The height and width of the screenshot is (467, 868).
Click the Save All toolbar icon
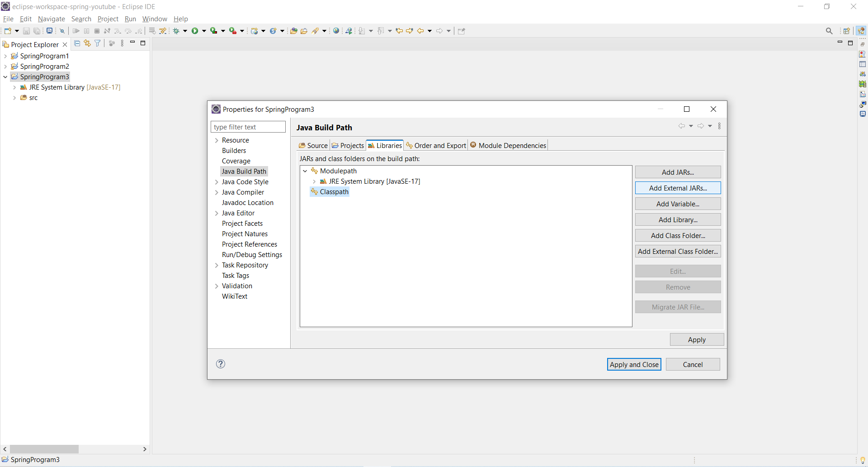[x=37, y=31]
